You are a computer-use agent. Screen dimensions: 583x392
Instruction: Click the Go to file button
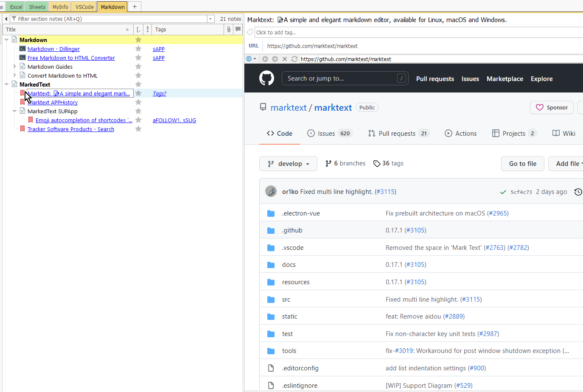point(522,164)
